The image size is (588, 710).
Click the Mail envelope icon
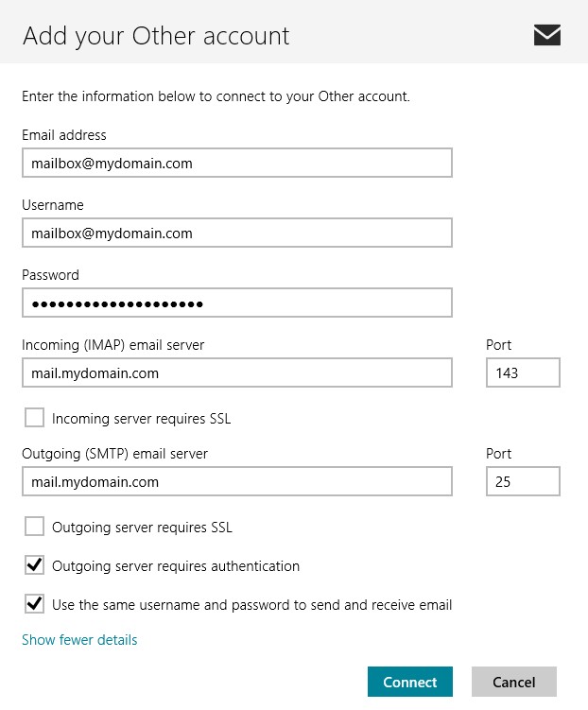[x=546, y=36]
